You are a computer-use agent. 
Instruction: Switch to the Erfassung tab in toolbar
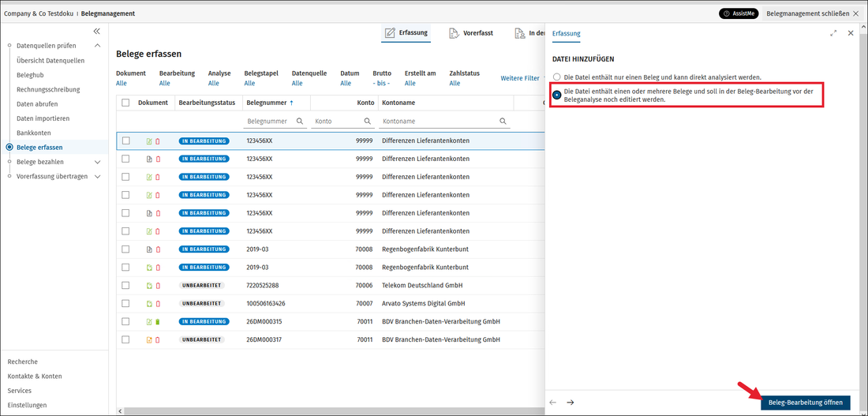406,32
